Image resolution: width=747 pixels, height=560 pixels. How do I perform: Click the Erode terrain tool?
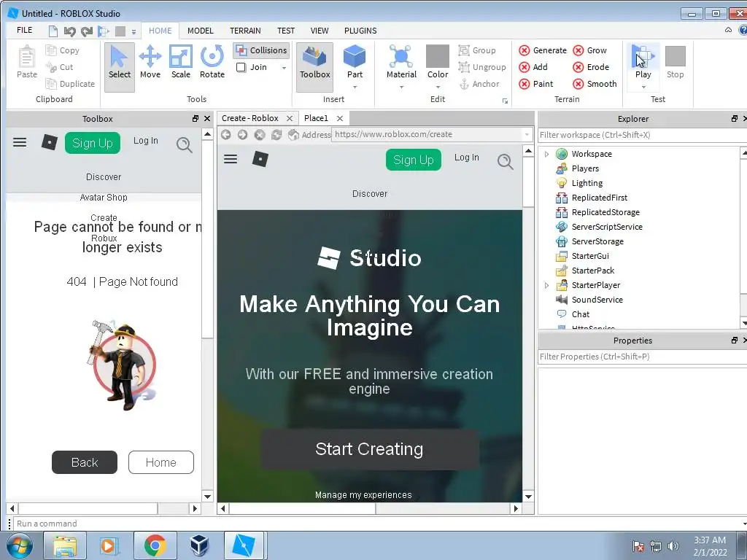coord(591,67)
